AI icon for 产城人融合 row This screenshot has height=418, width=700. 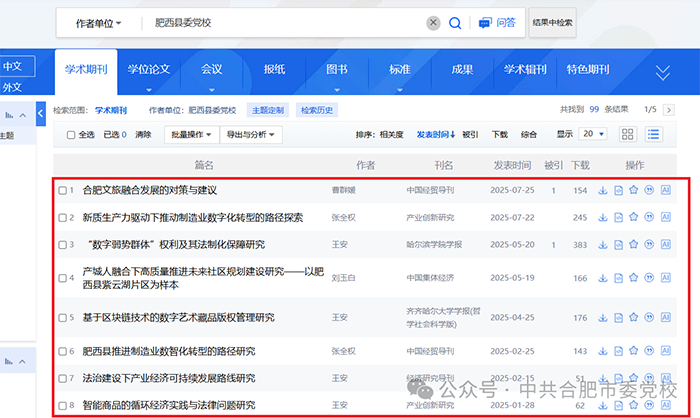coord(666,278)
